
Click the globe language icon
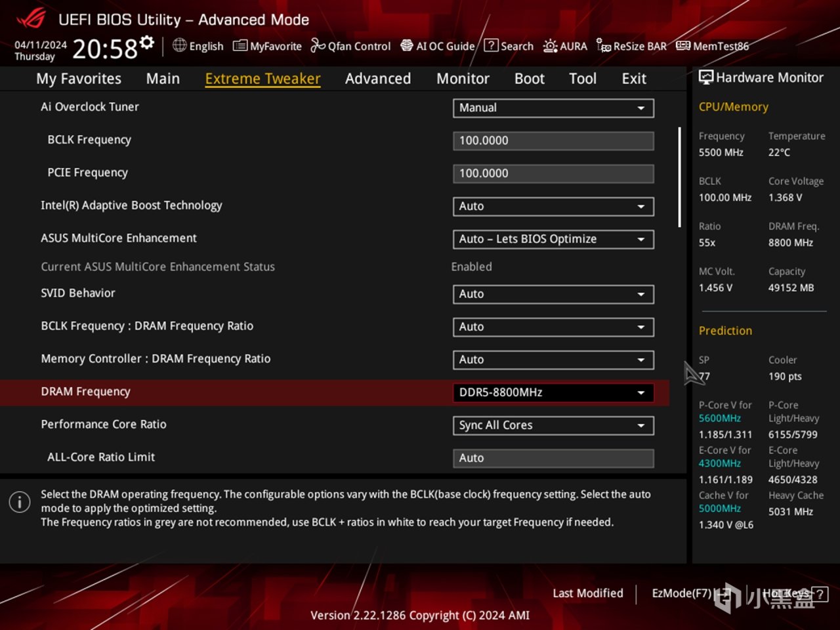pyautogui.click(x=179, y=45)
